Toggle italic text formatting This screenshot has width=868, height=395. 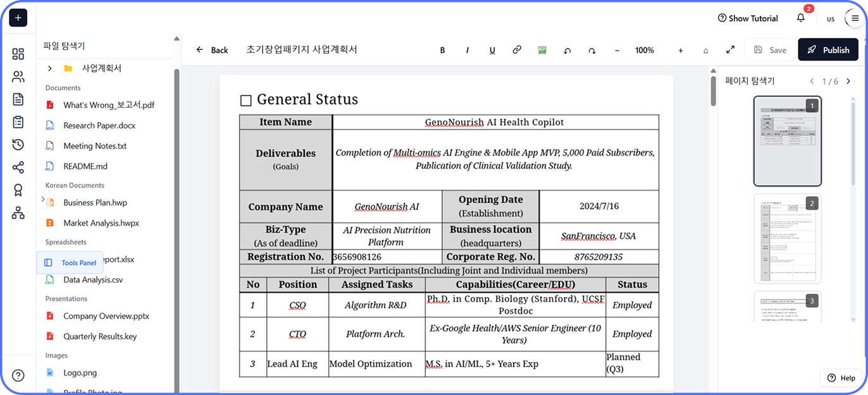click(x=468, y=51)
